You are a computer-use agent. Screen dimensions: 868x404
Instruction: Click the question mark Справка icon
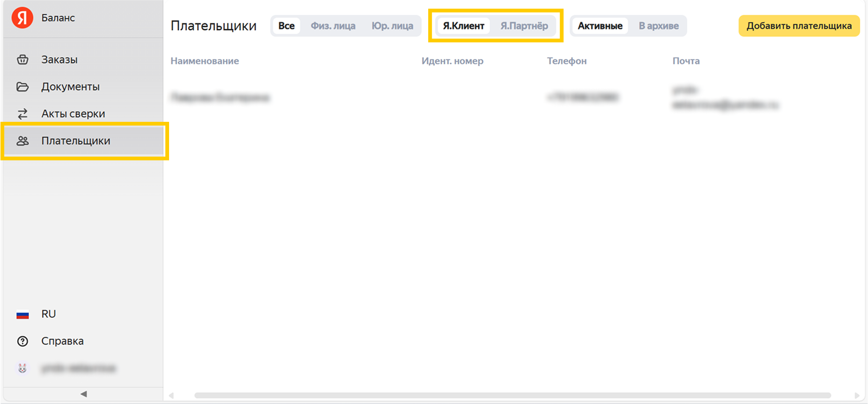pyautogui.click(x=23, y=341)
